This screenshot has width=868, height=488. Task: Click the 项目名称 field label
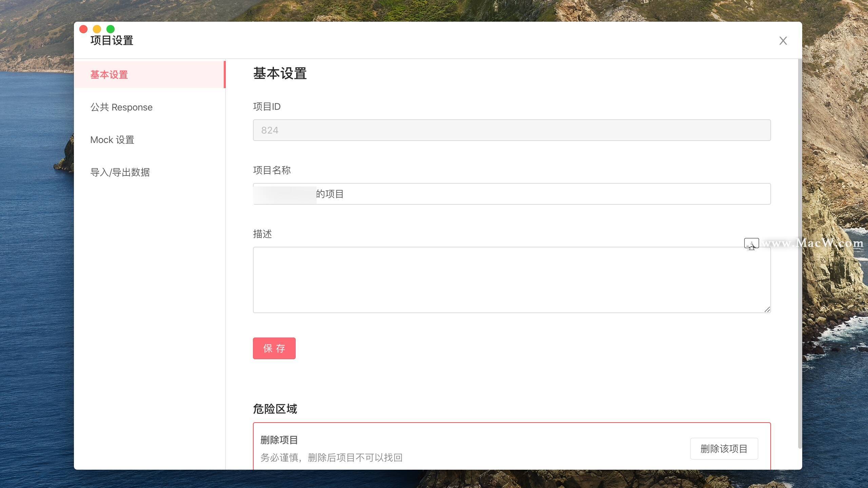coord(272,170)
